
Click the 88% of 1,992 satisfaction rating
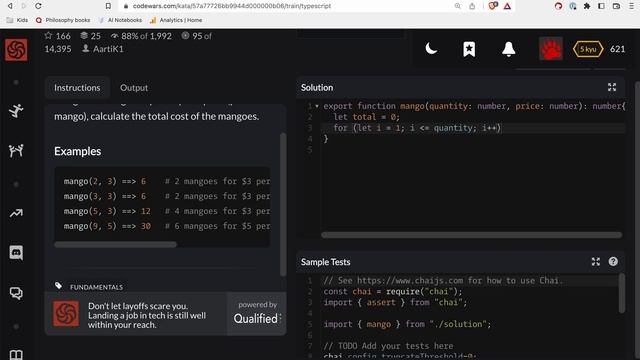coord(141,36)
